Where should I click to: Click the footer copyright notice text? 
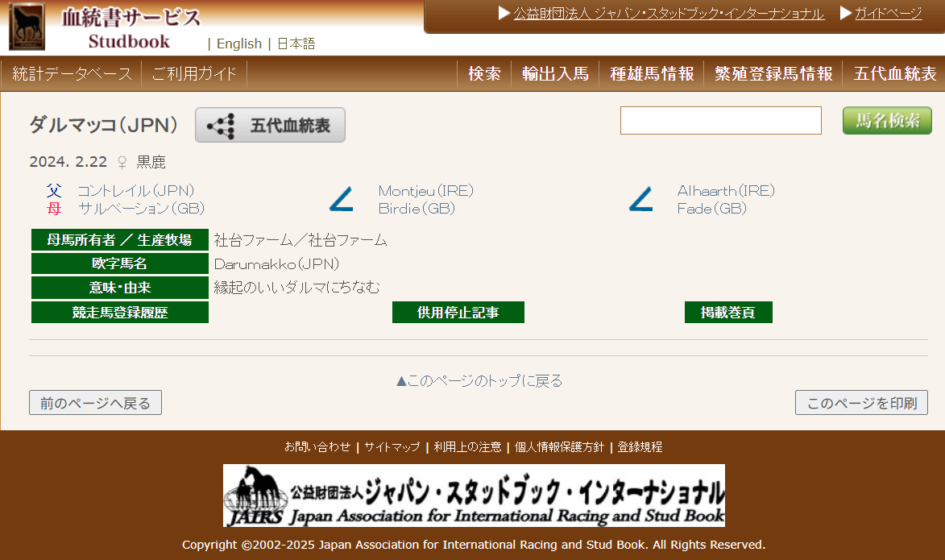(474, 545)
